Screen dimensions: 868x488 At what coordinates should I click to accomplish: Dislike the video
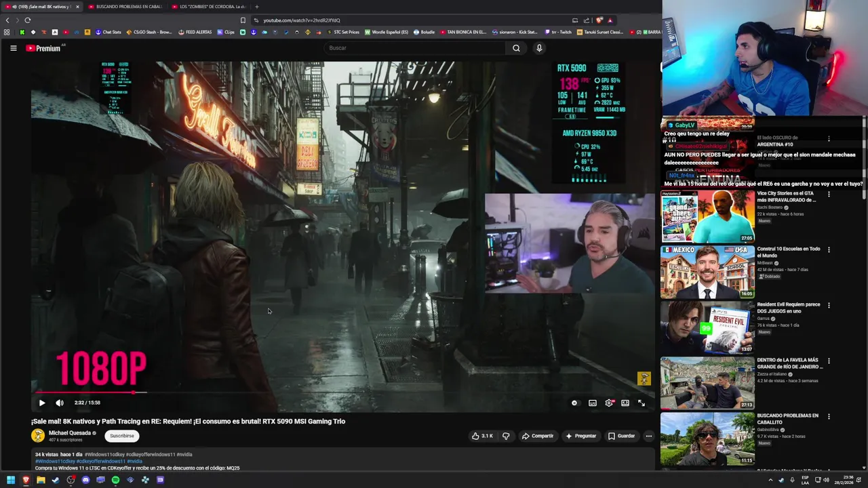click(x=506, y=436)
